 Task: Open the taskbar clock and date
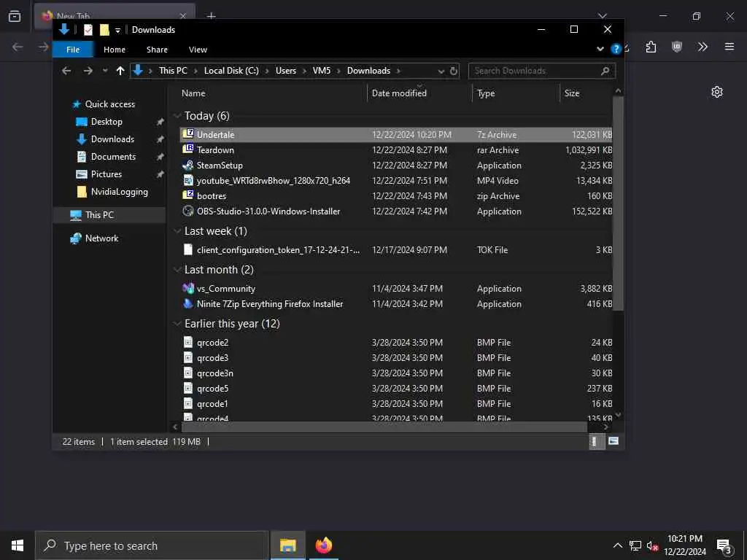coord(685,545)
